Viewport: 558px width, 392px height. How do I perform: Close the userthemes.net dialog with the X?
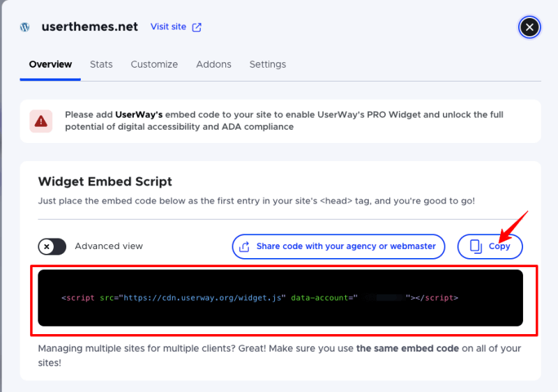530,27
